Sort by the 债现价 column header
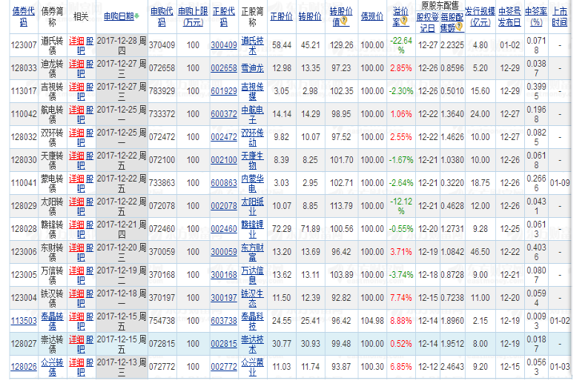Viewport: 588px width, 392px height. 372,16
